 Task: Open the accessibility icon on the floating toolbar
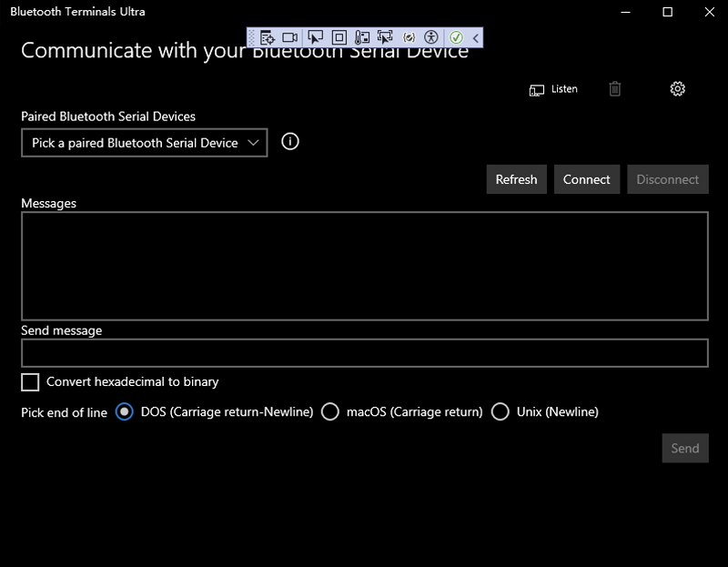coord(431,36)
